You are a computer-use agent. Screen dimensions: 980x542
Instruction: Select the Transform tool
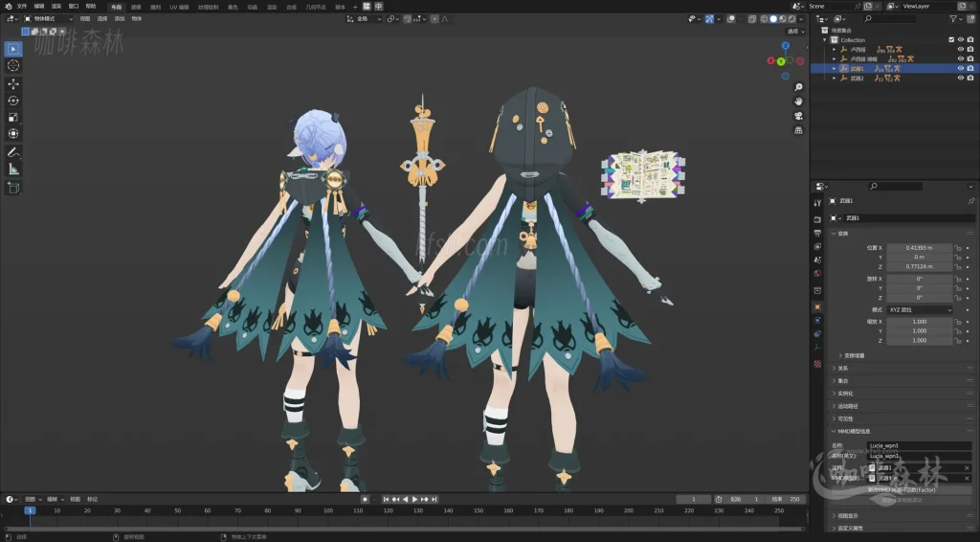click(x=13, y=134)
